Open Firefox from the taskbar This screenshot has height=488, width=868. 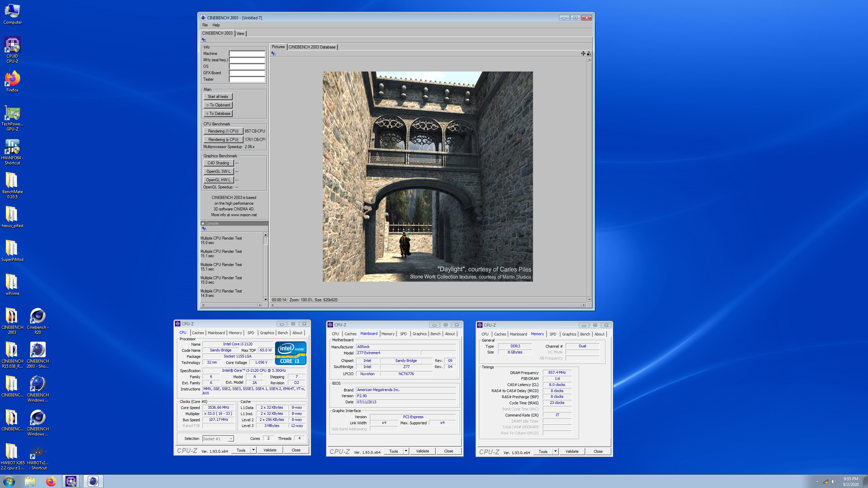(51, 481)
